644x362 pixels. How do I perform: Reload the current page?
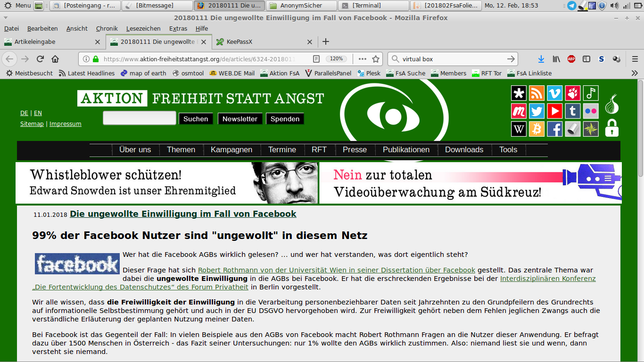point(40,59)
